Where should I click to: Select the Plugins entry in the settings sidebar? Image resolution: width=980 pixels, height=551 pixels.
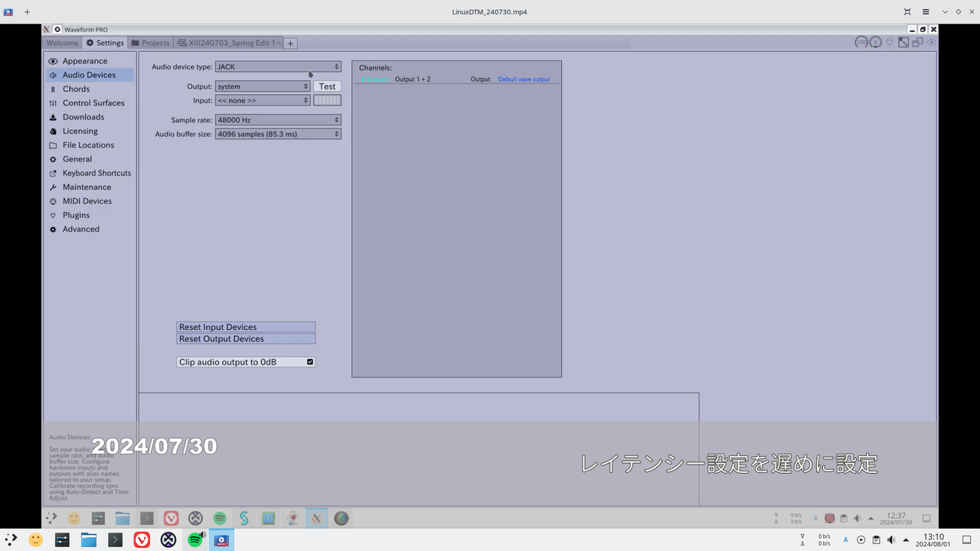pos(76,215)
